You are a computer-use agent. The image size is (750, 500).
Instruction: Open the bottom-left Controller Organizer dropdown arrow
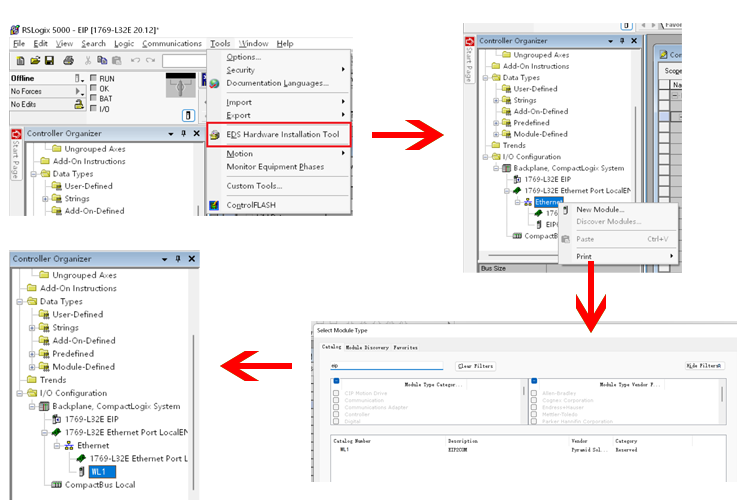click(165, 259)
